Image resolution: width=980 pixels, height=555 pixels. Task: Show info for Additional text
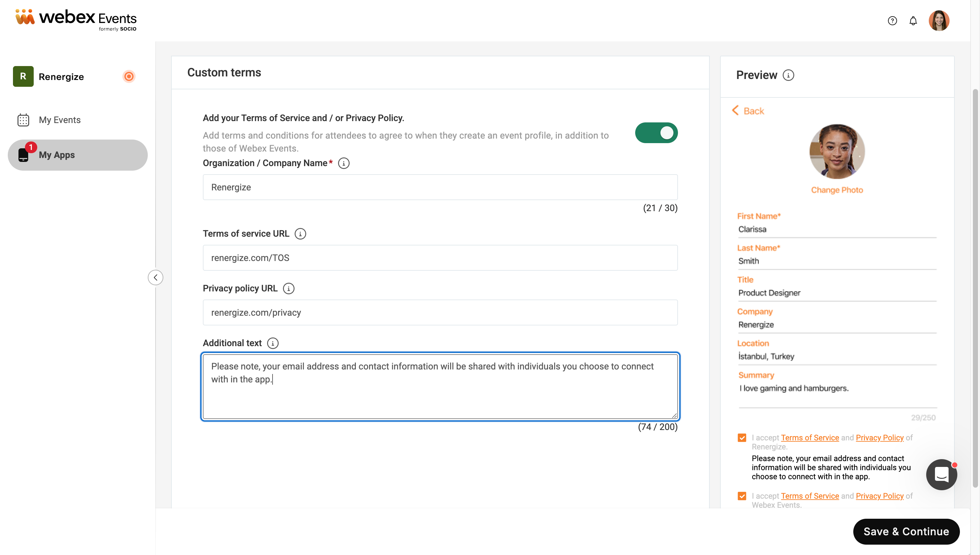coord(272,343)
